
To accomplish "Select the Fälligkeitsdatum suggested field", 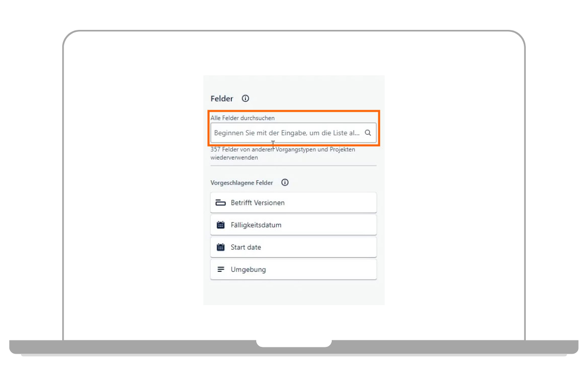I will (x=294, y=225).
